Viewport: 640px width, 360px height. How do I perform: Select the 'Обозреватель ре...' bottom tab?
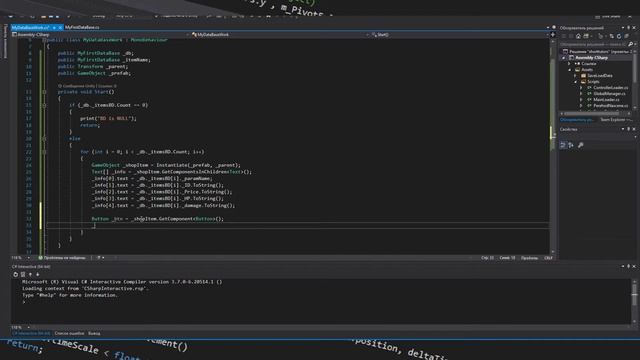[576, 120]
